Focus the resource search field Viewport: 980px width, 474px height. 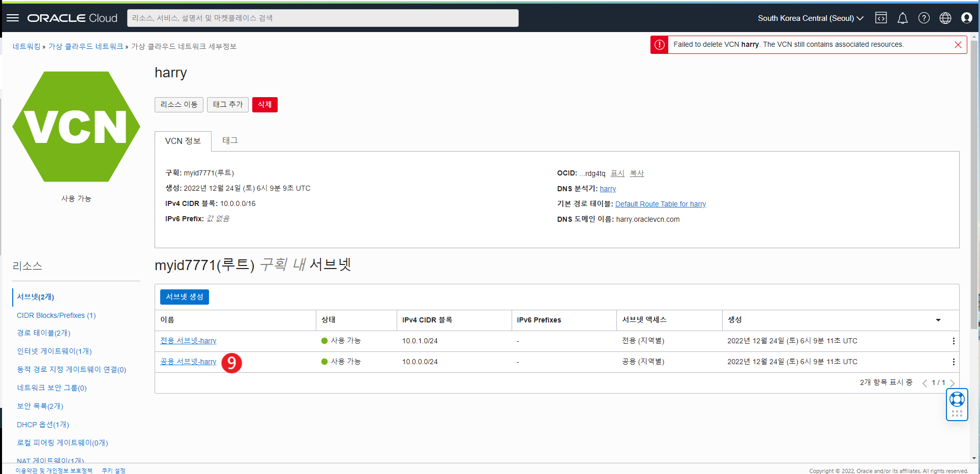pos(322,18)
